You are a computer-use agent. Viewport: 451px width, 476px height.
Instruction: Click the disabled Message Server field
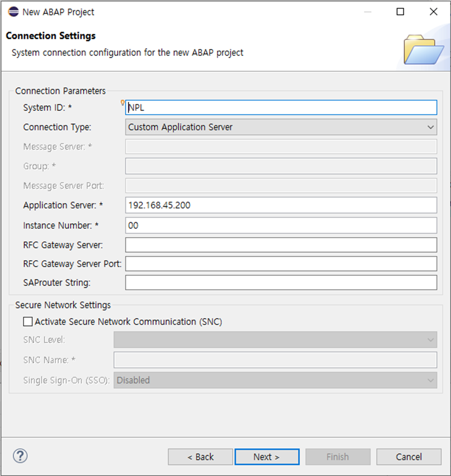[281, 147]
